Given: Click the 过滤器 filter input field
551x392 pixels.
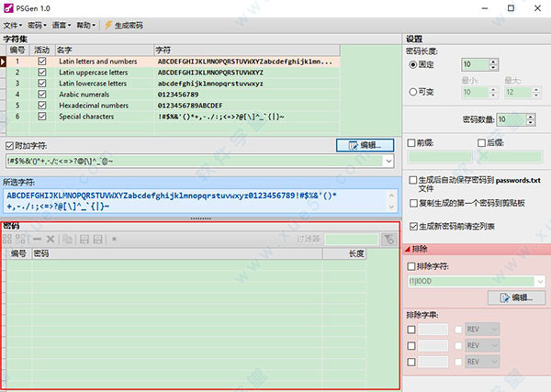Looking at the screenshot, I should coord(350,239).
